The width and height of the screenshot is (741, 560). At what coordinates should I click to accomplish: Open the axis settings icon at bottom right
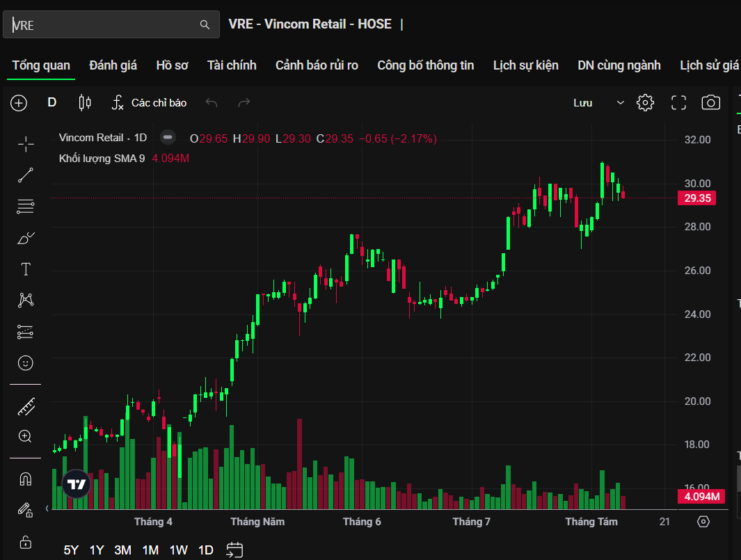coord(703,521)
